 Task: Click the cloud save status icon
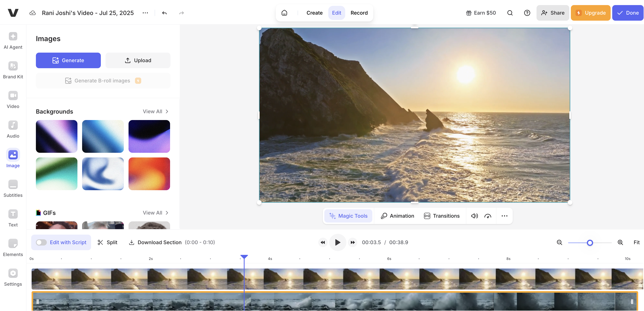point(33,13)
